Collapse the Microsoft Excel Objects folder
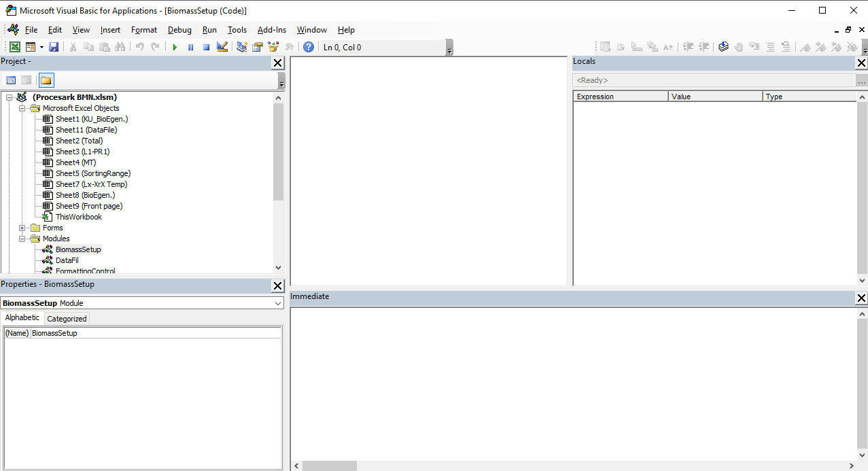The width and height of the screenshot is (868, 471). coord(22,108)
